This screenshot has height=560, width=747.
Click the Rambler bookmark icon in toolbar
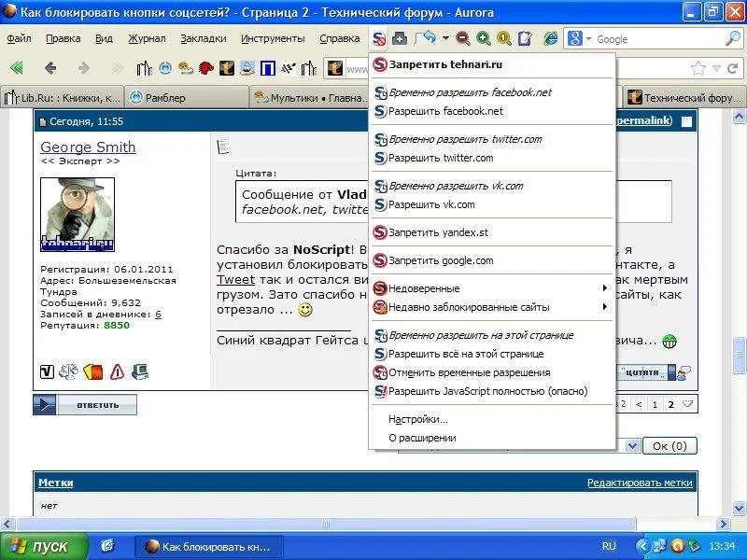(x=165, y=68)
